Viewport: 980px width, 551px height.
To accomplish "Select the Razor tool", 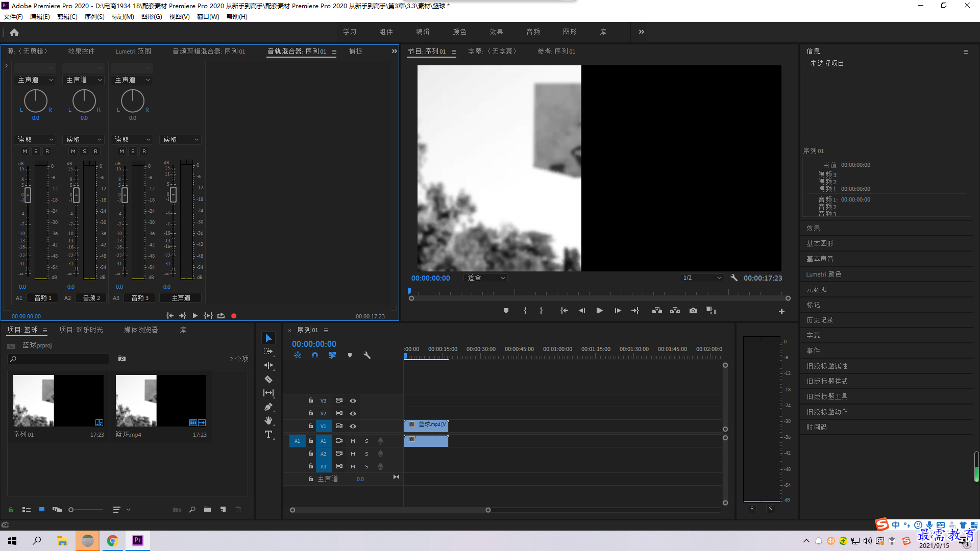I will pos(268,379).
